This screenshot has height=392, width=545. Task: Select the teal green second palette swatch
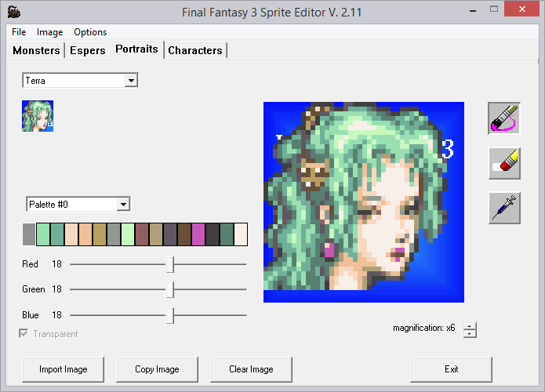click(x=57, y=234)
